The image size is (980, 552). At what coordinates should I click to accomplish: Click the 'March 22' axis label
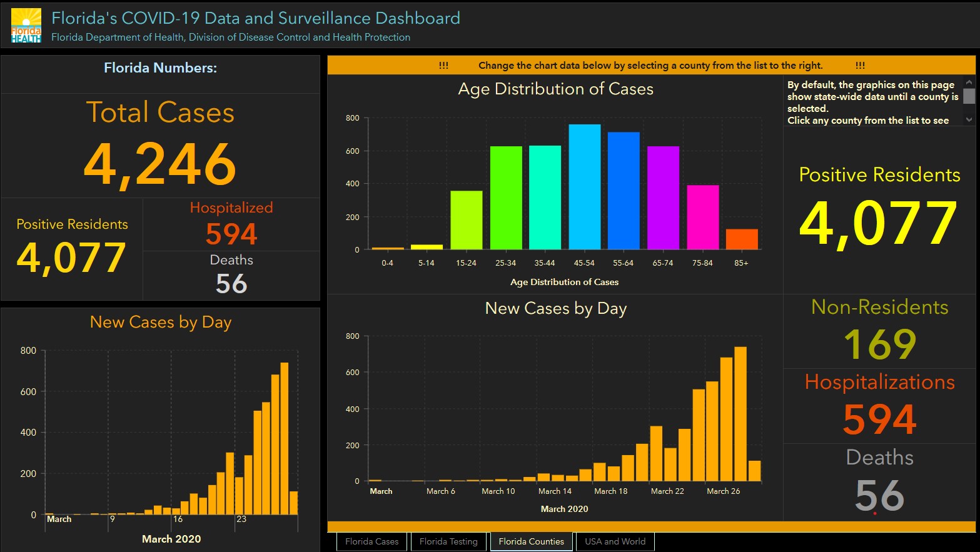[x=667, y=491]
